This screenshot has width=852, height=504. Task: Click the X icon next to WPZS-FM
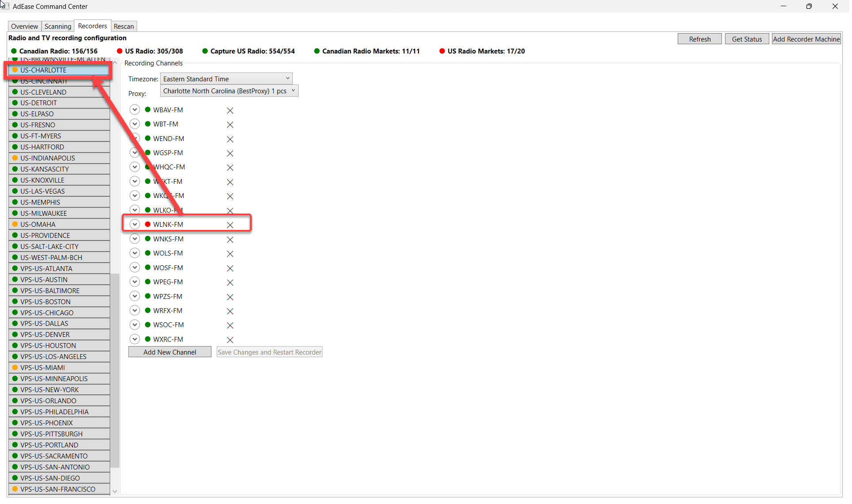coord(230,297)
